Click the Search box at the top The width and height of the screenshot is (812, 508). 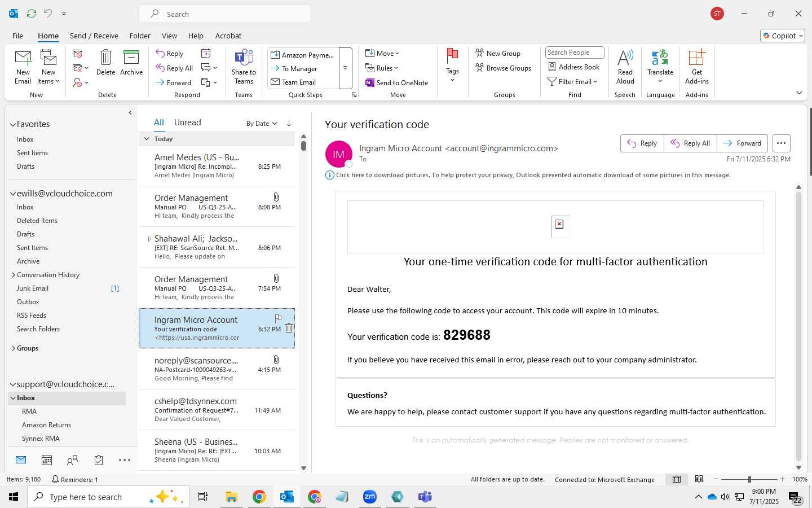coord(225,14)
